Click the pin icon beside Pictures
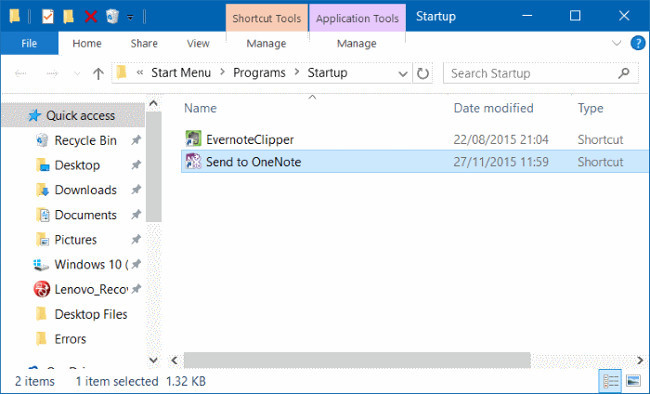This screenshot has height=394, width=650. [136, 239]
